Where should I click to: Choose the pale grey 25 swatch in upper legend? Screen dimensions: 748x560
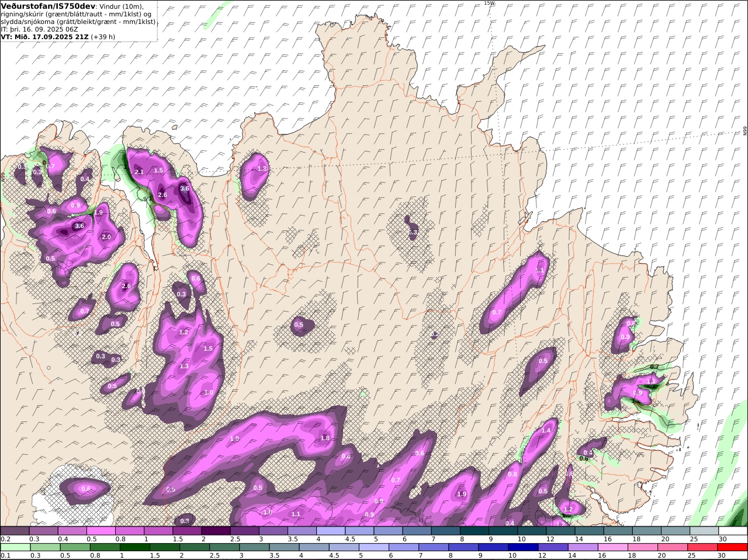pyautogui.click(x=705, y=531)
